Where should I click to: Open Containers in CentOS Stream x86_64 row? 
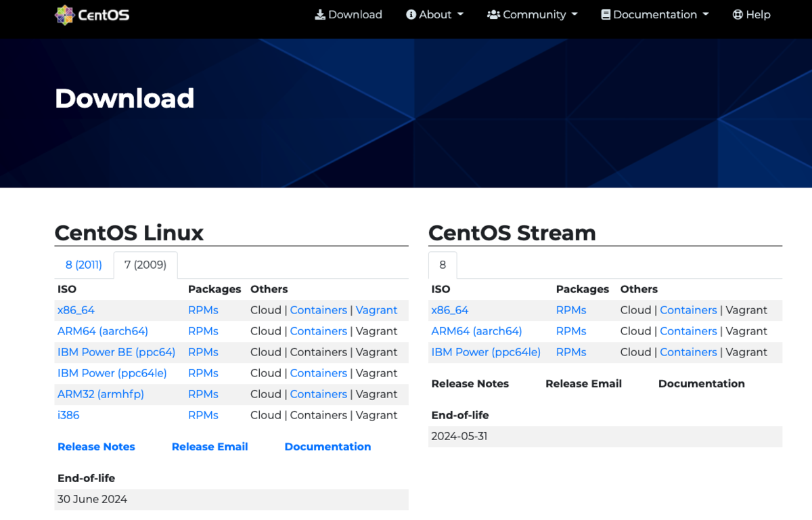pos(688,310)
